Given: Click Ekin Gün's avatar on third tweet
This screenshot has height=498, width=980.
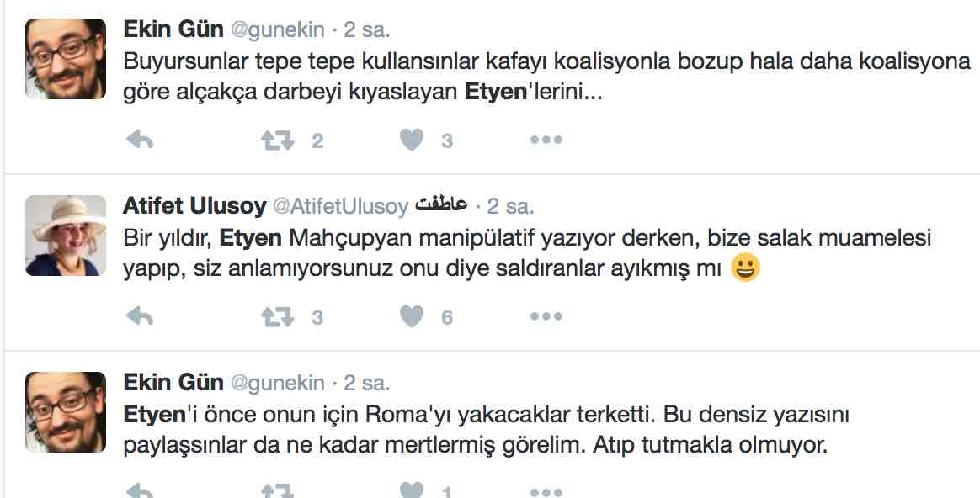Looking at the screenshot, I should click(x=66, y=412).
